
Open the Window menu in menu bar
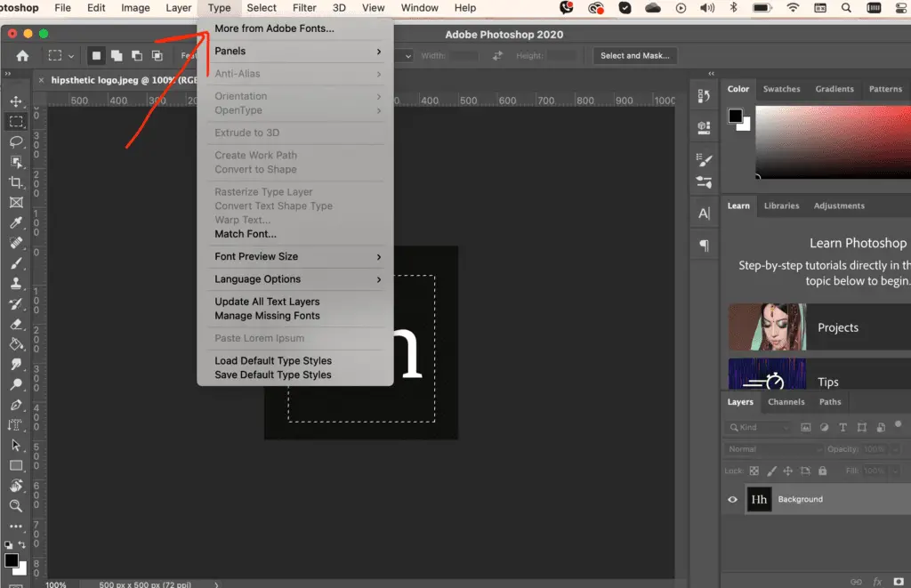[x=420, y=7]
